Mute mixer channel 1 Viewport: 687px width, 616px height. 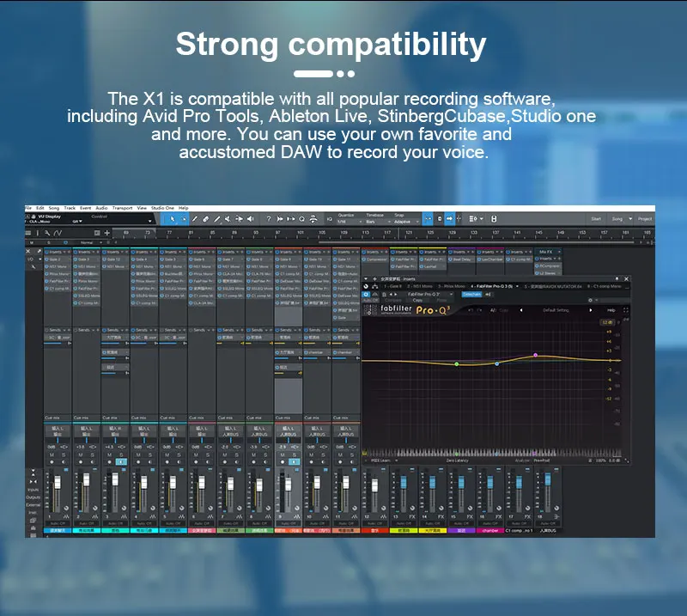click(52, 455)
